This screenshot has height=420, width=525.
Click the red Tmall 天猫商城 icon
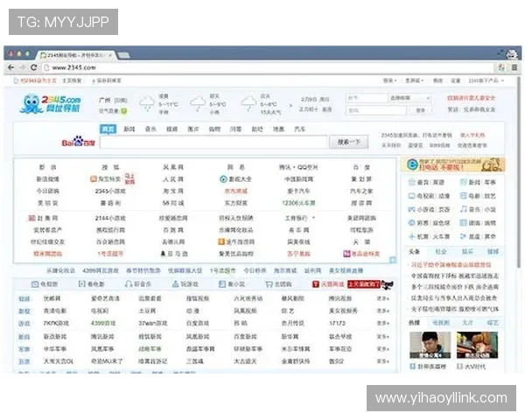point(315,284)
